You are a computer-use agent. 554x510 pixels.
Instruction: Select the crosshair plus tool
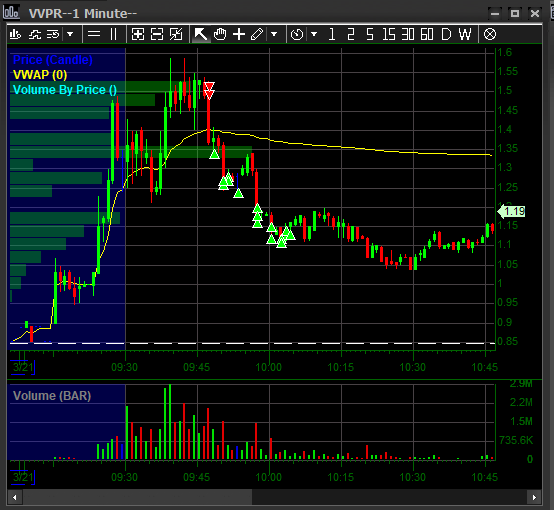239,34
